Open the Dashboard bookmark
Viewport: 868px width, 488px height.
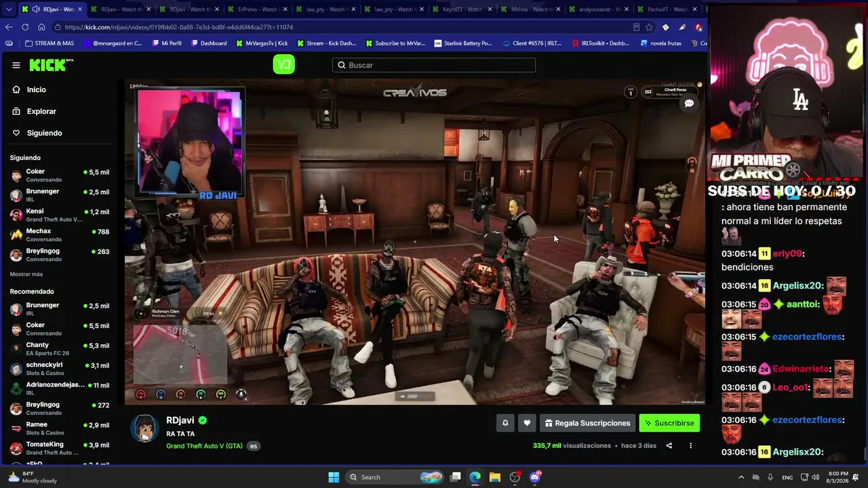click(x=208, y=43)
